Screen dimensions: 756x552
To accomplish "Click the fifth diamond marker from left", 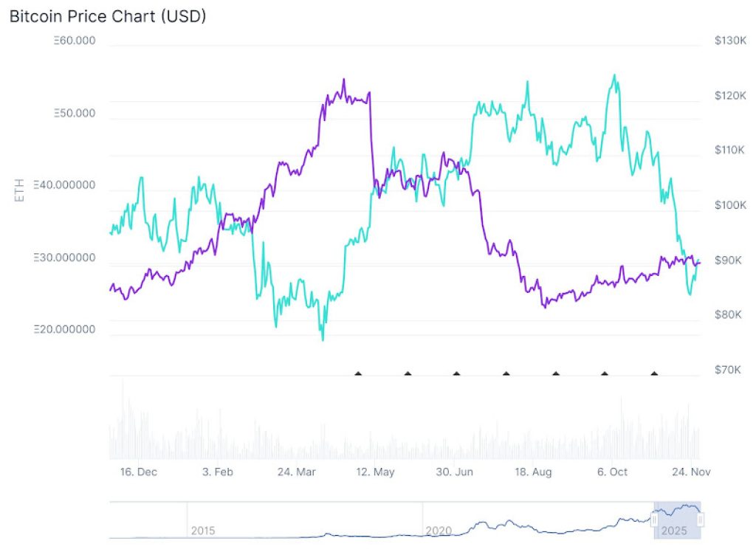I will pos(555,373).
